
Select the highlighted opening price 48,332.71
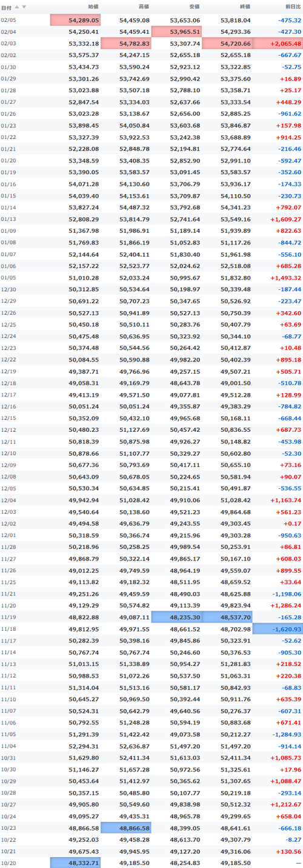[75, 863]
